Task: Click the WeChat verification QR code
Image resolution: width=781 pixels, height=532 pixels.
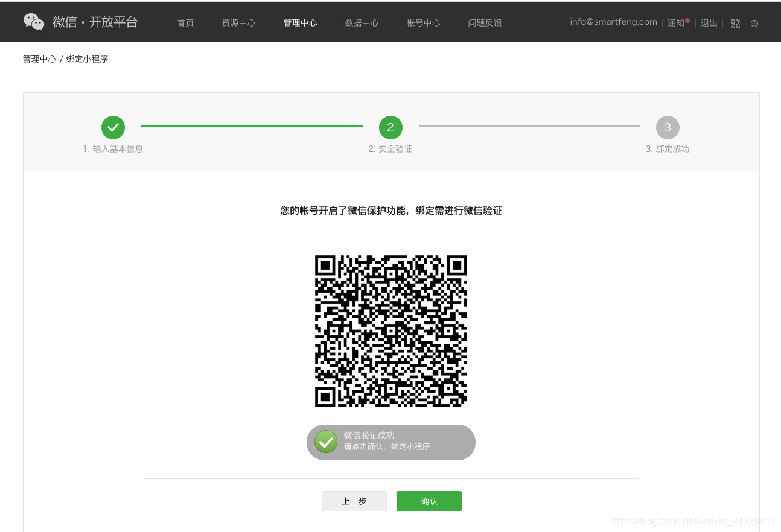Action: [391, 331]
